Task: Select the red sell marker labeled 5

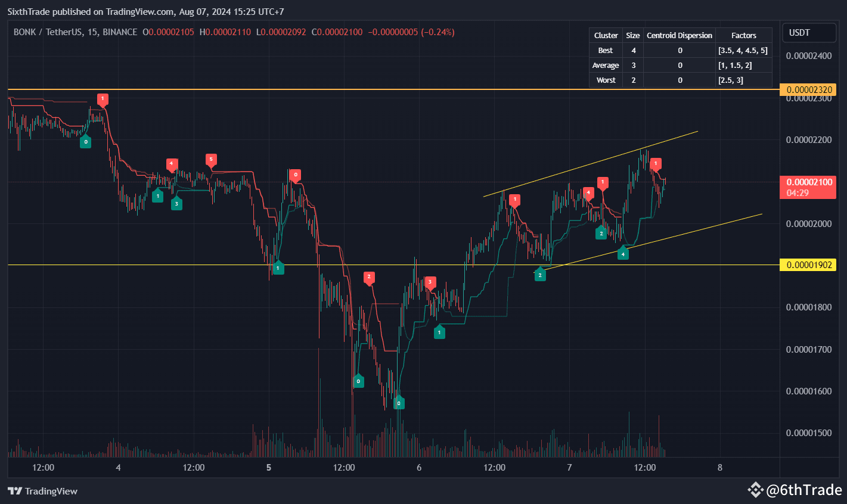Action: coord(210,159)
